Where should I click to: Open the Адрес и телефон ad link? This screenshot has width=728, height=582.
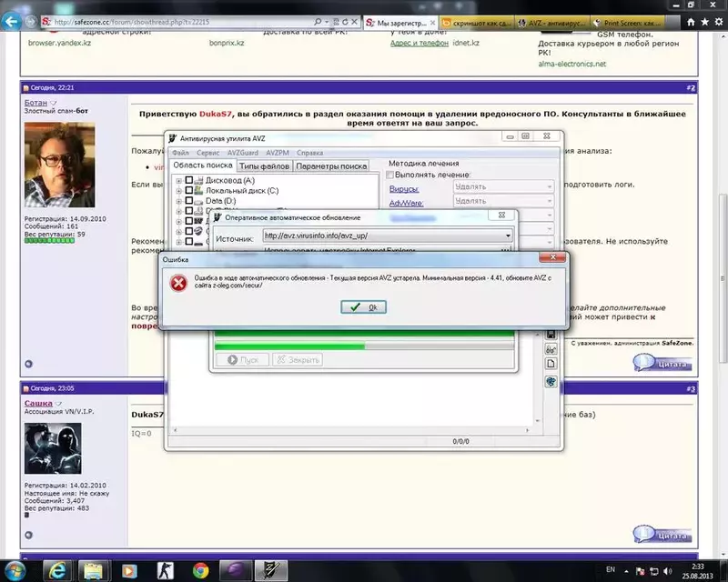point(420,43)
